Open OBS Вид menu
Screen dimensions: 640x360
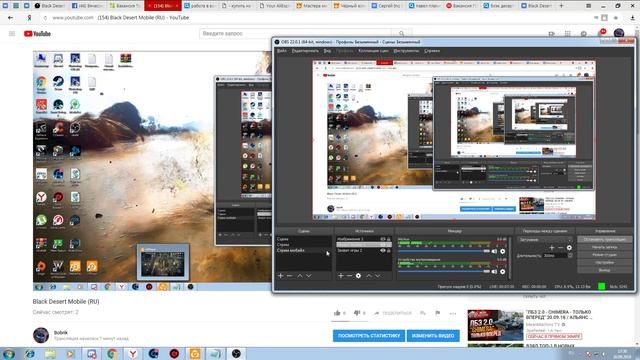coord(327,51)
